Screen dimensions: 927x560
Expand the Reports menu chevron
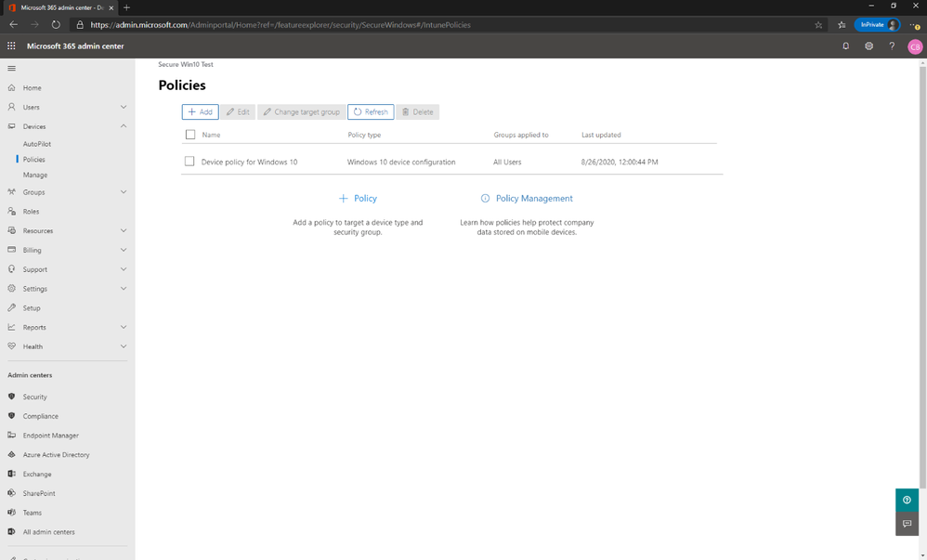124,327
